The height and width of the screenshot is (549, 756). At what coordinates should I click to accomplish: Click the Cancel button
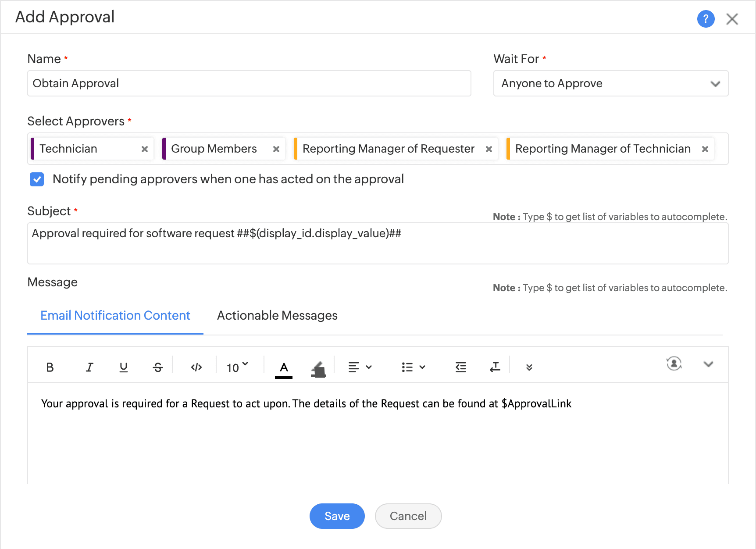click(x=408, y=516)
